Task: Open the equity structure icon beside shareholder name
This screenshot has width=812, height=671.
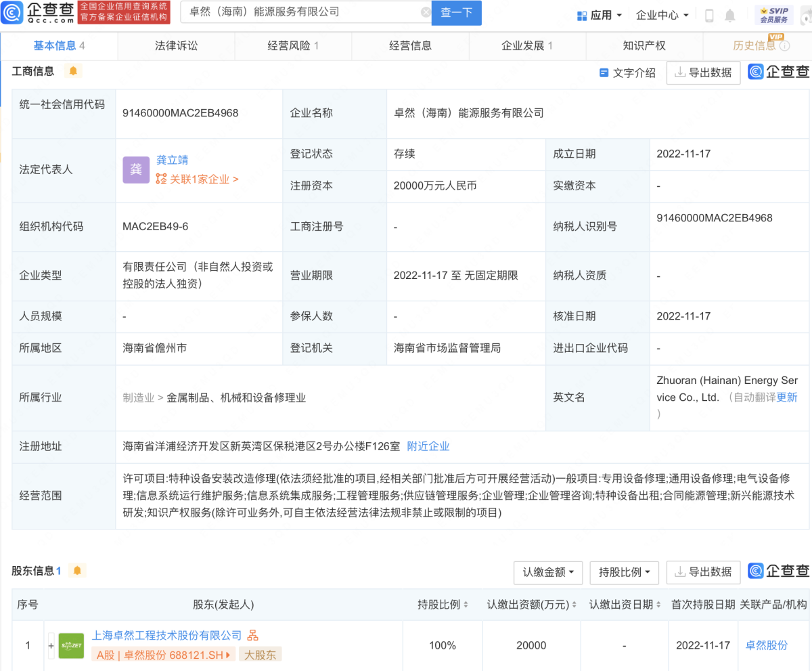Action: coord(252,635)
